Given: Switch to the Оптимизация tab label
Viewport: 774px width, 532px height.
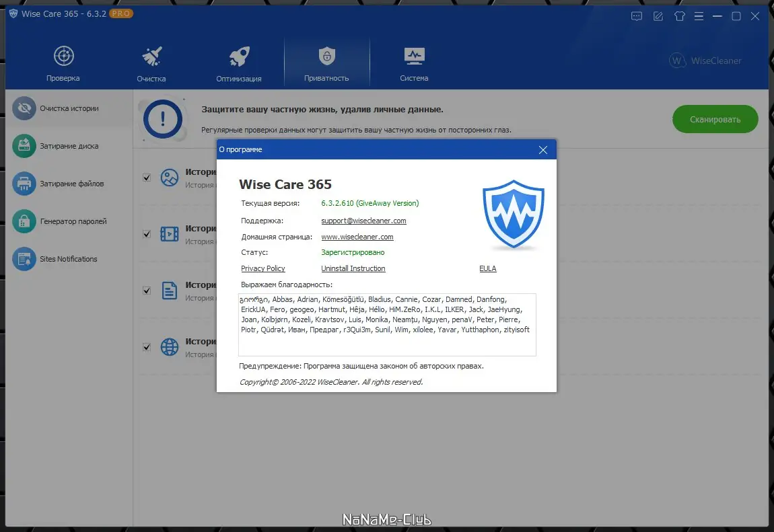Looking at the screenshot, I should (x=239, y=79).
